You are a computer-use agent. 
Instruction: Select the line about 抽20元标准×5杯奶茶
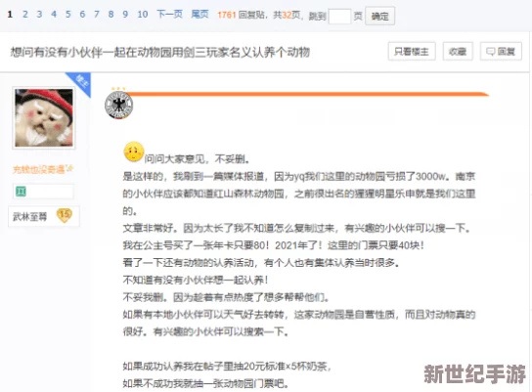(x=227, y=367)
